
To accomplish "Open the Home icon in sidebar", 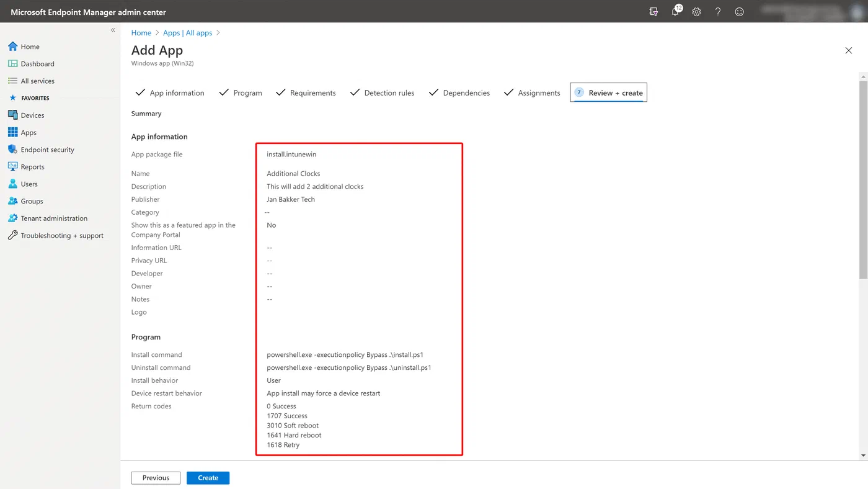I will [12, 47].
